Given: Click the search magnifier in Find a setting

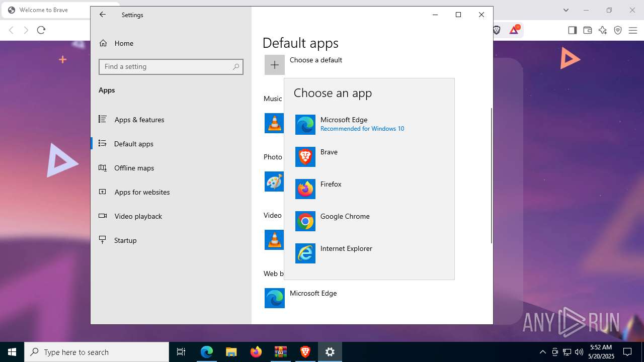Looking at the screenshot, I should (x=236, y=66).
